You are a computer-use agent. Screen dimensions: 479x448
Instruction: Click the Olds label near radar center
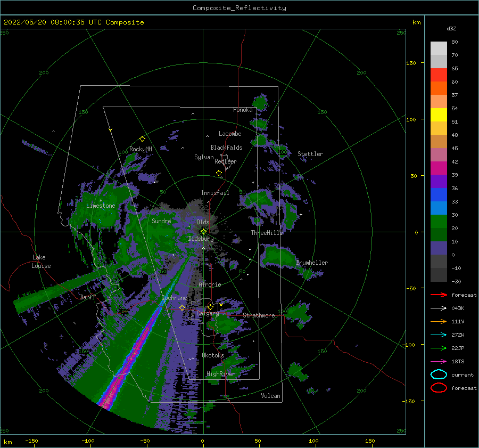tap(203, 222)
